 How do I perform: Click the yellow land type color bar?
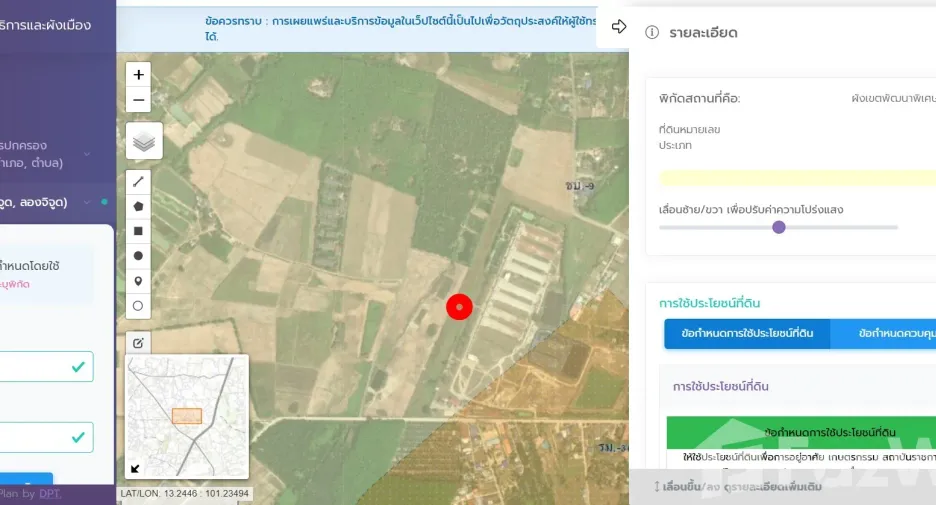798,177
